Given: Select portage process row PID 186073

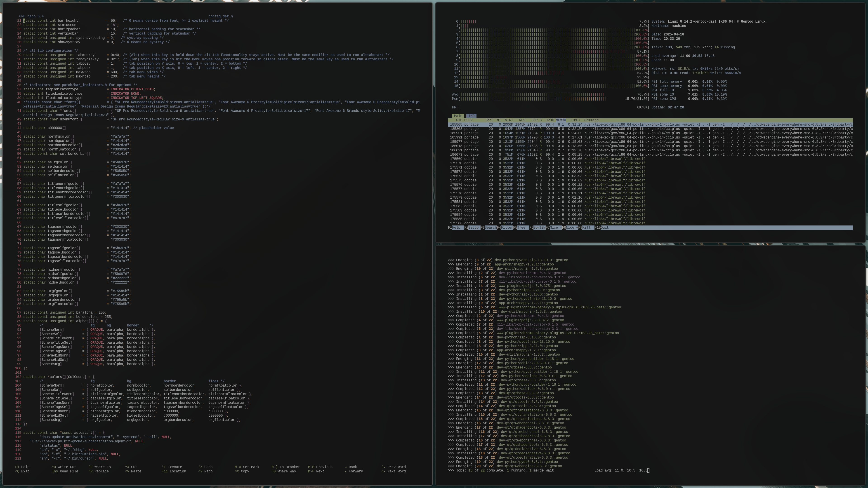Looking at the screenshot, I should (650, 155).
